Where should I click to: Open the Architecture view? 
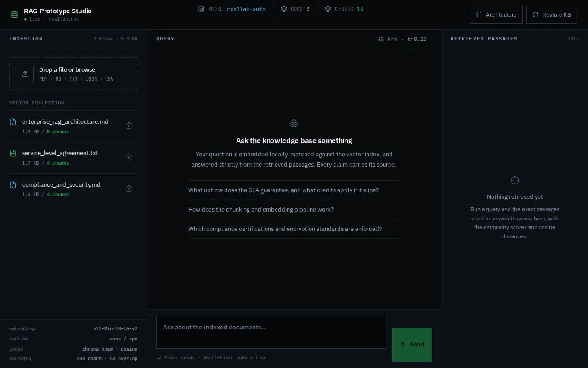click(x=496, y=15)
